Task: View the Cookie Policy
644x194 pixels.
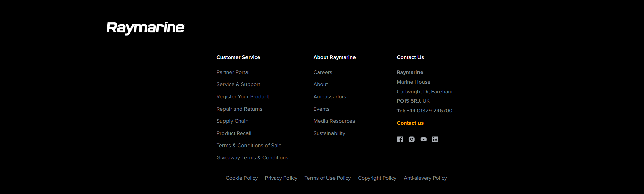Action: pyautogui.click(x=242, y=178)
